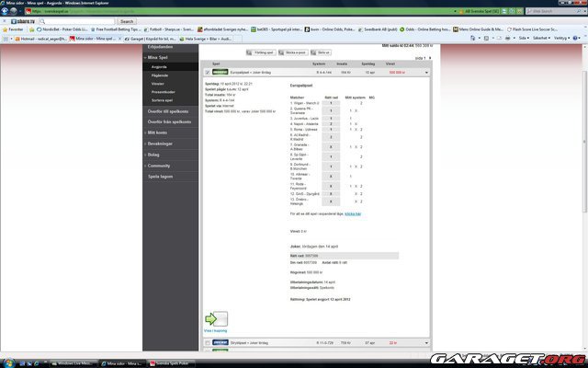Tick the checkbox beside Stryktipset + Joker lördag
The image size is (588, 368).
[206, 342]
